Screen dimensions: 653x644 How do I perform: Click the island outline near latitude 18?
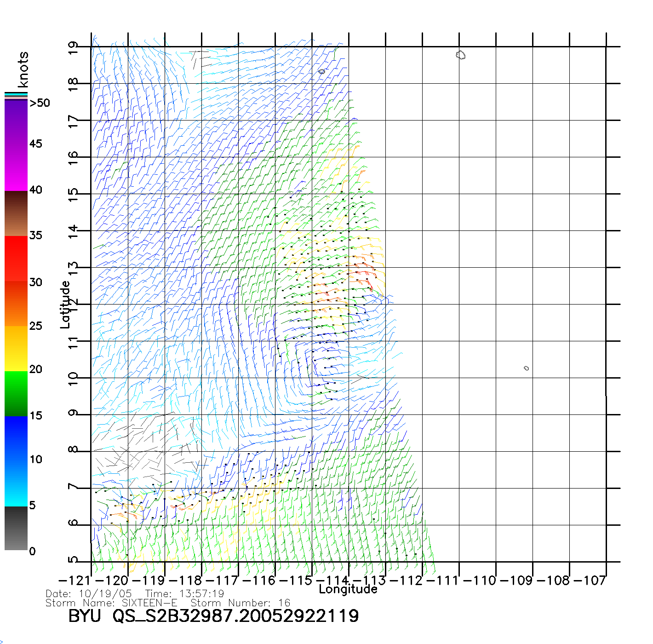(x=321, y=71)
